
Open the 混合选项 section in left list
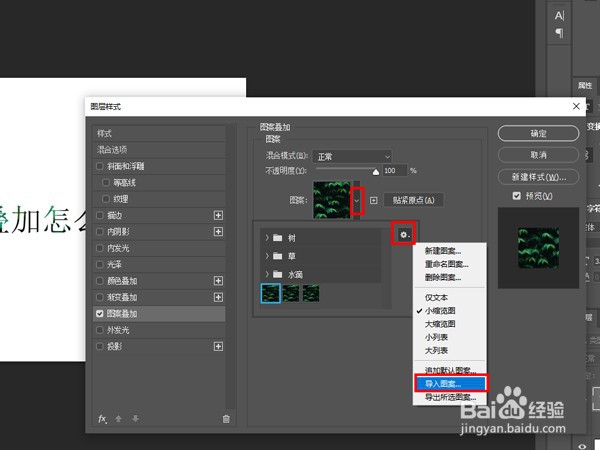tap(159, 150)
